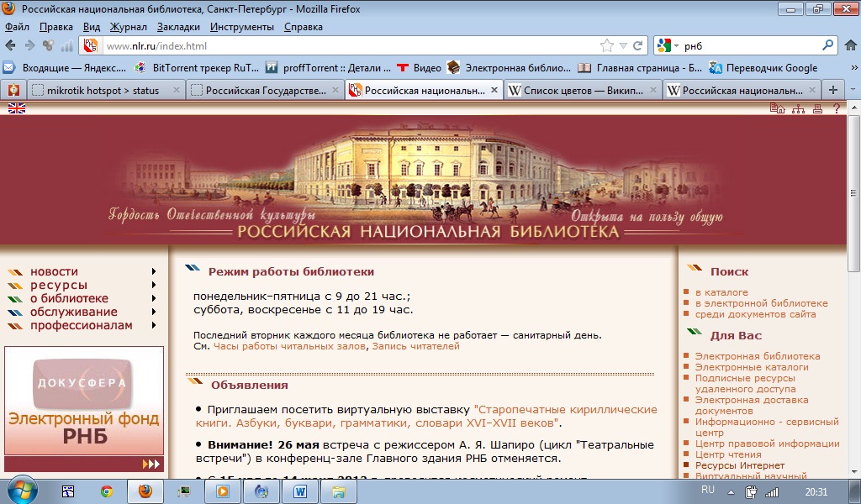Screen dimensions: 861x504
Task: Open the address bar history dropdown arrow
Action: (x=623, y=46)
